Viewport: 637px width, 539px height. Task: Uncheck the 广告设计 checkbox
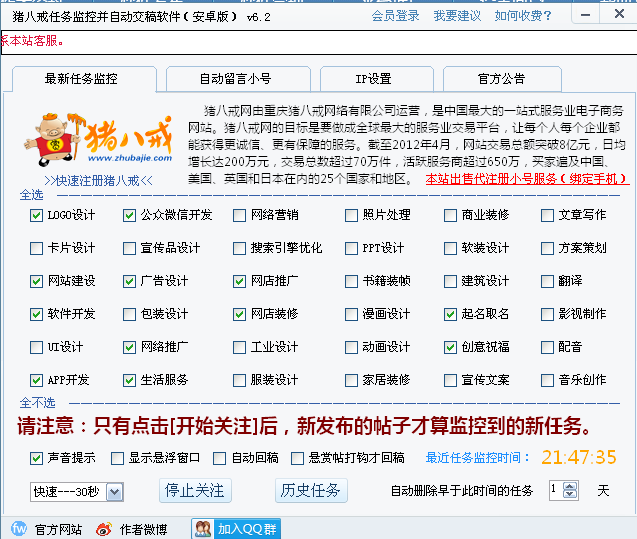tap(129, 281)
